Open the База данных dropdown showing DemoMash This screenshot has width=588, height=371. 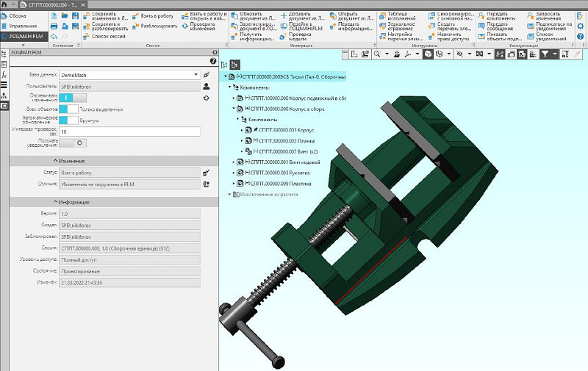pyautogui.click(x=196, y=74)
